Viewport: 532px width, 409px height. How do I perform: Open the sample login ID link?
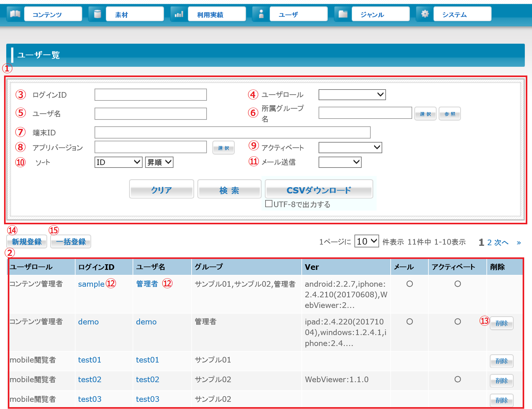[x=91, y=284]
